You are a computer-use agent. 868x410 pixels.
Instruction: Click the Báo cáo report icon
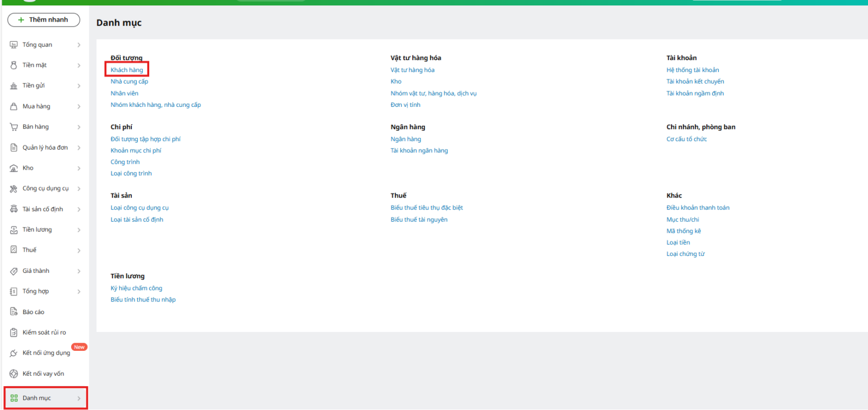pos(14,312)
